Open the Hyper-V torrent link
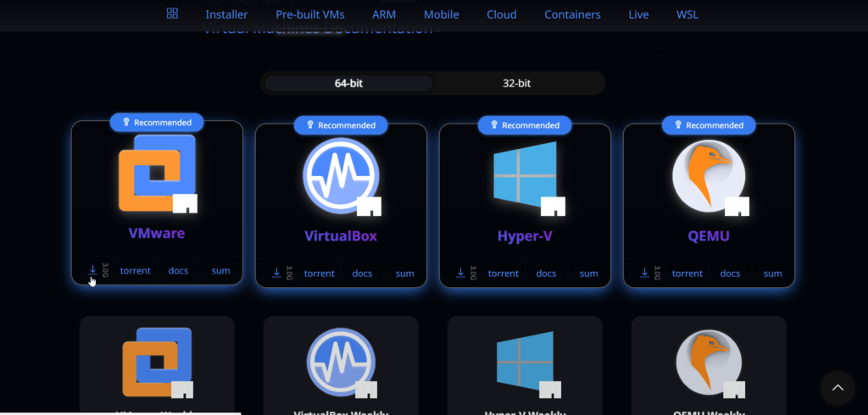868x415 pixels. coord(504,274)
